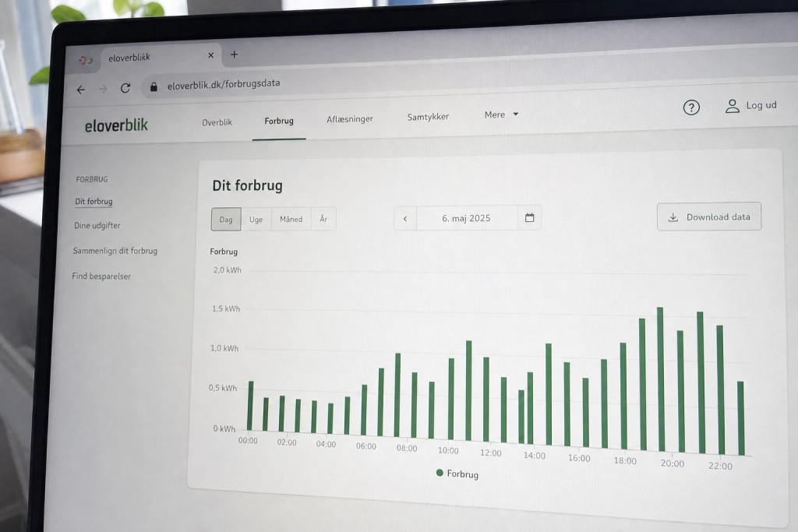Go to previous day with left arrow
The image size is (798, 532).
[405, 219]
